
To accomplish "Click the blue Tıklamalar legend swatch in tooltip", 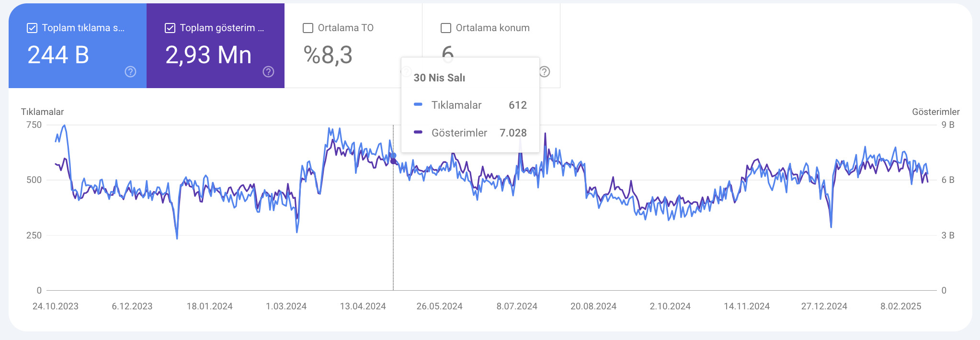I will coord(418,104).
